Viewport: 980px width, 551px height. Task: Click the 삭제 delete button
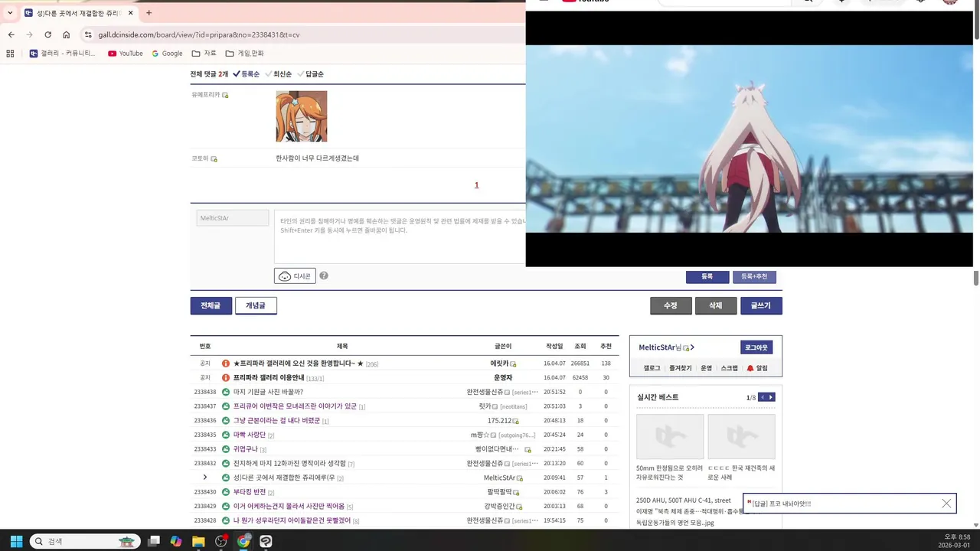[x=715, y=305]
